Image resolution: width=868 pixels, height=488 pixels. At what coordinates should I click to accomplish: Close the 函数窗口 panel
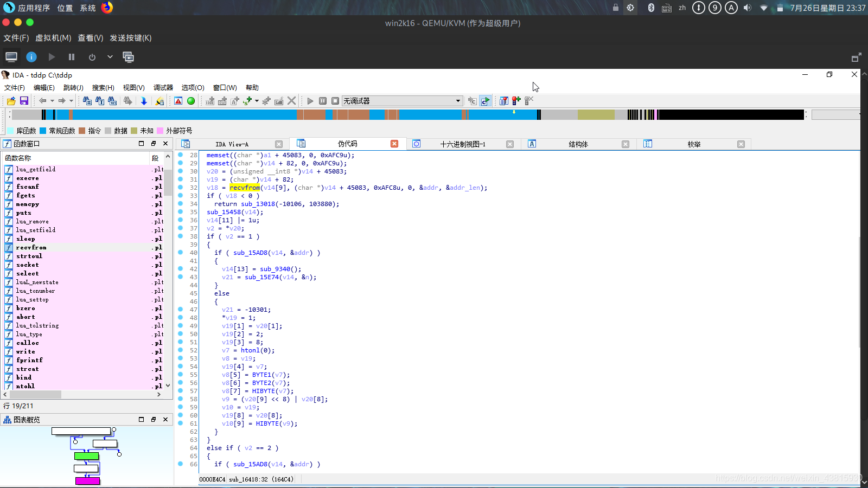165,144
